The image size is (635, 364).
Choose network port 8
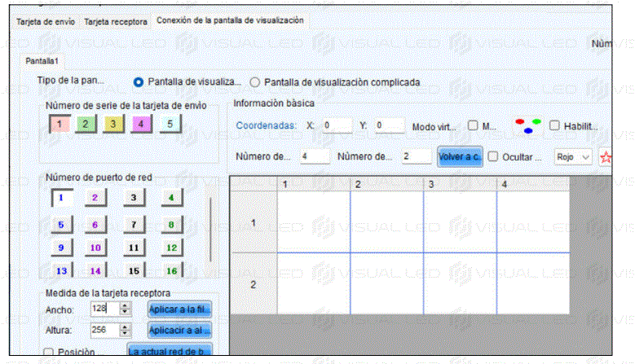point(172,225)
